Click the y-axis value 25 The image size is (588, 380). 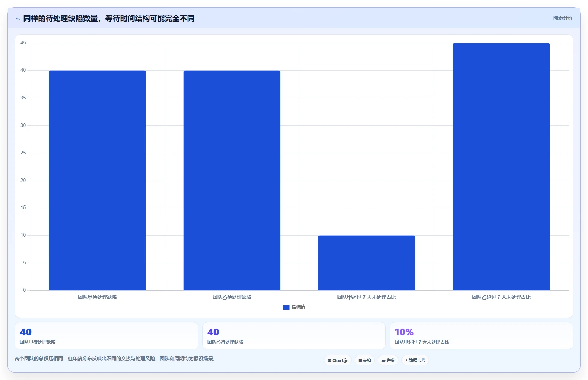(23, 153)
